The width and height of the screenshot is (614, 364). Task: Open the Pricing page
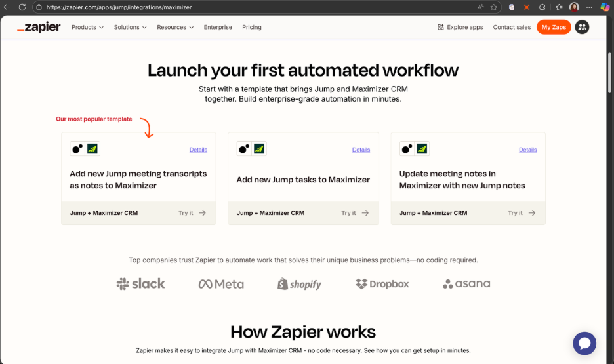[x=252, y=27]
